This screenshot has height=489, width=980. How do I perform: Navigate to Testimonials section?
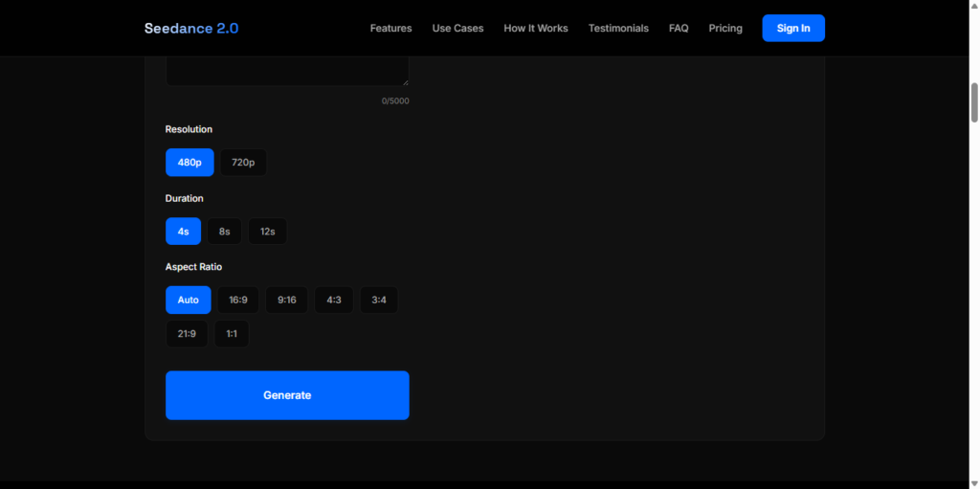coord(618,29)
